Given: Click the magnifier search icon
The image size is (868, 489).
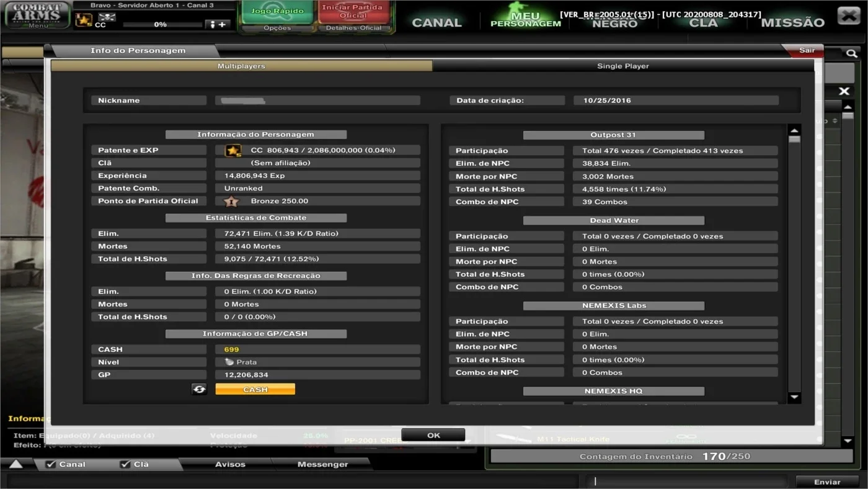Looking at the screenshot, I should pos(852,54).
